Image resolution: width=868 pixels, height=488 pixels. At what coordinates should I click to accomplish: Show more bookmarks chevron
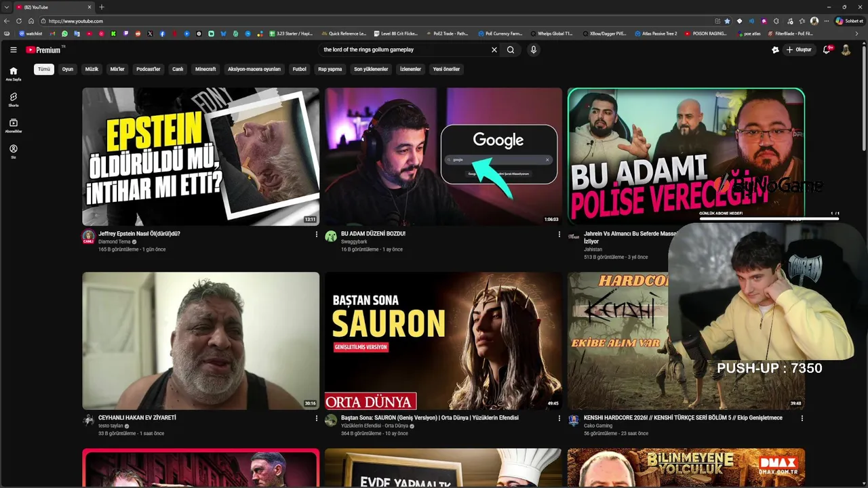coord(856,33)
